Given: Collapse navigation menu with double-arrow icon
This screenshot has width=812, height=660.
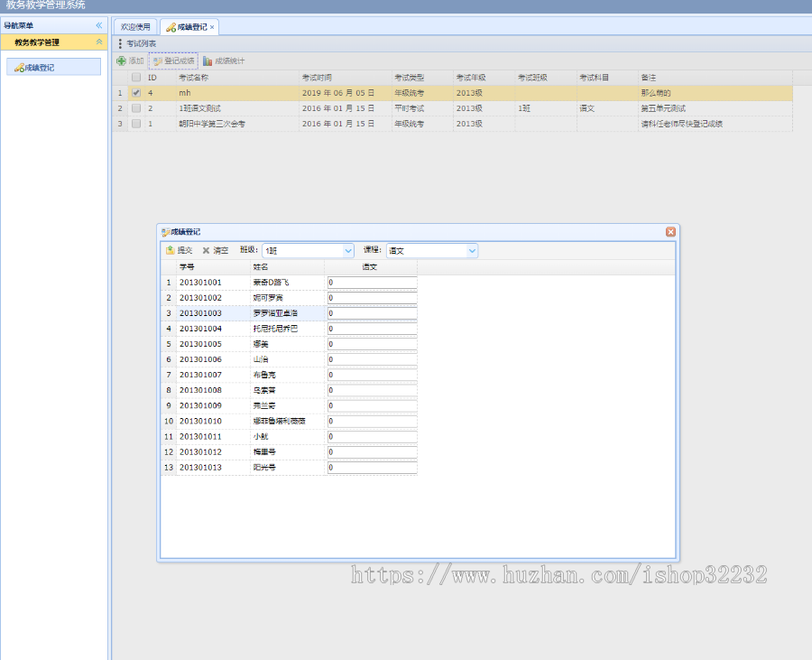Looking at the screenshot, I should 99,25.
